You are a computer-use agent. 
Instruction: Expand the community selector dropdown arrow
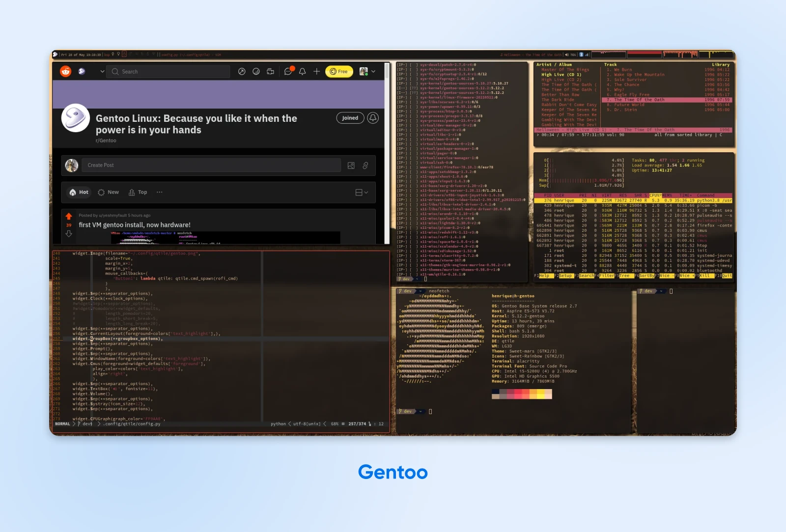(102, 71)
